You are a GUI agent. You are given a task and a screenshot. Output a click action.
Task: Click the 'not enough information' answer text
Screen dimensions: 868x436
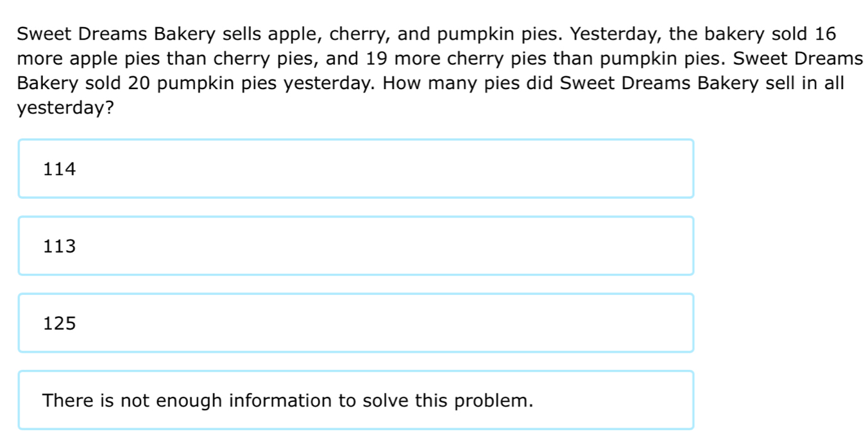tap(287, 399)
